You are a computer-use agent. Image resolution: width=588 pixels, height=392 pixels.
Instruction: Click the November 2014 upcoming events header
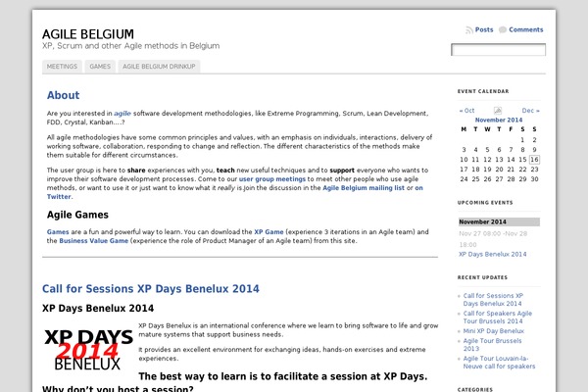[499, 221]
